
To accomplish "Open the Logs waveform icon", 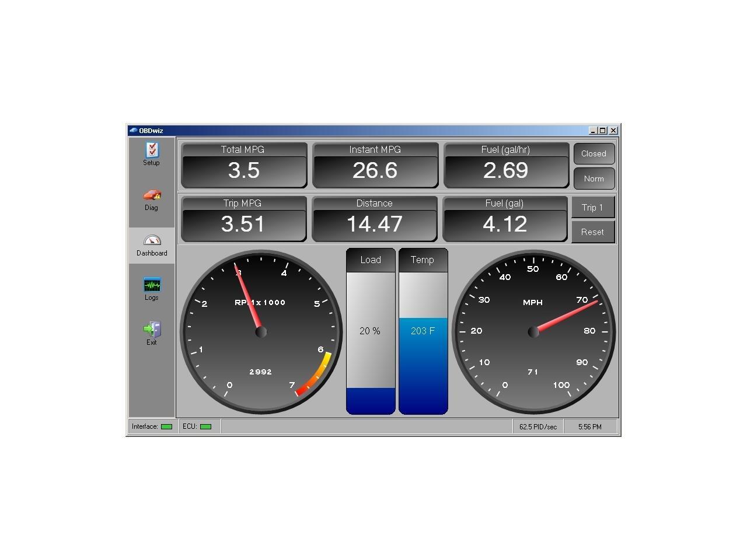I will point(152,285).
